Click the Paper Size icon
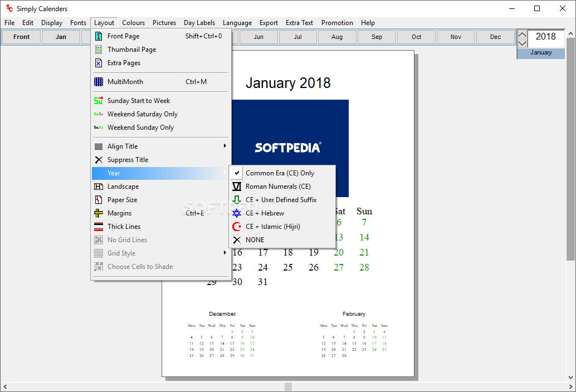The width and height of the screenshot is (576, 392). (x=99, y=200)
